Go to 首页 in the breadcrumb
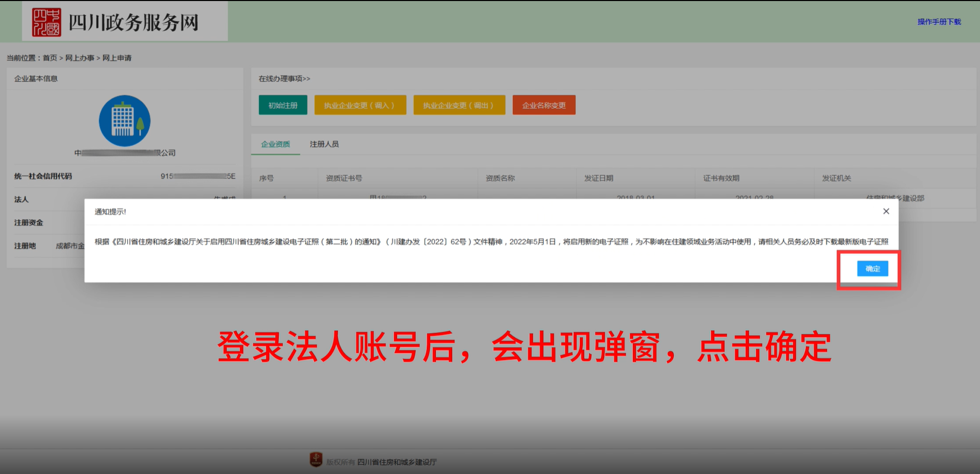The width and height of the screenshot is (980, 474). 50,58
